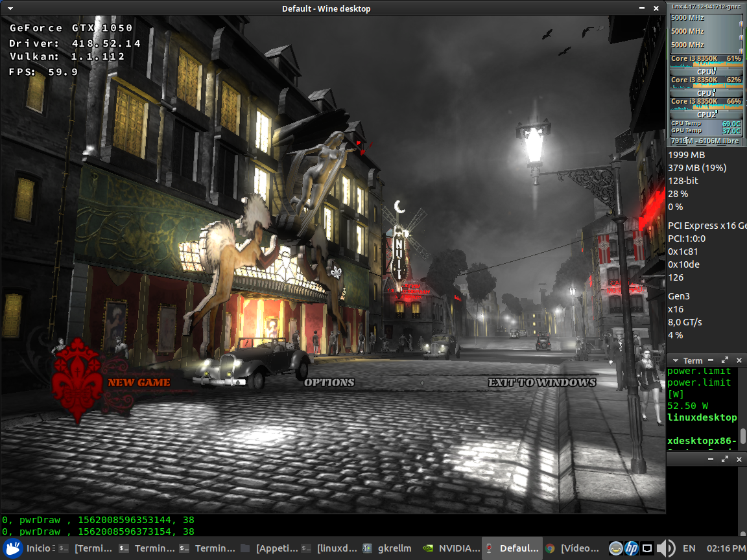The width and height of the screenshot is (747, 560).
Task: Click the CPU0 panel button in gkrellm
Action: point(707,72)
